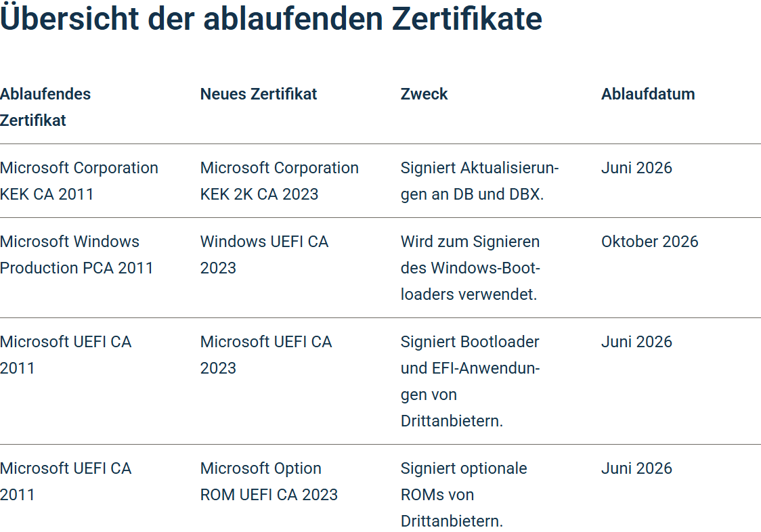Click the expiring certificate in the Option ROM row
Screen dimensions: 761x532
[66, 481]
